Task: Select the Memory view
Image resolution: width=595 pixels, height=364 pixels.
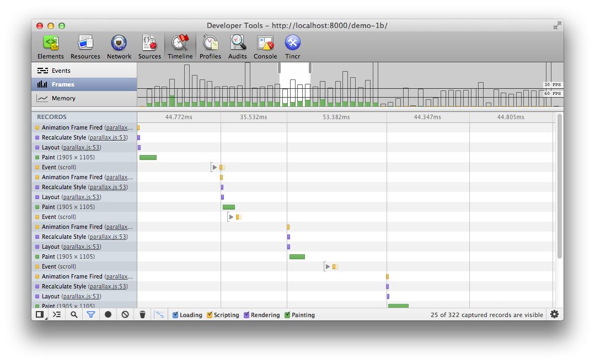Action: point(84,98)
